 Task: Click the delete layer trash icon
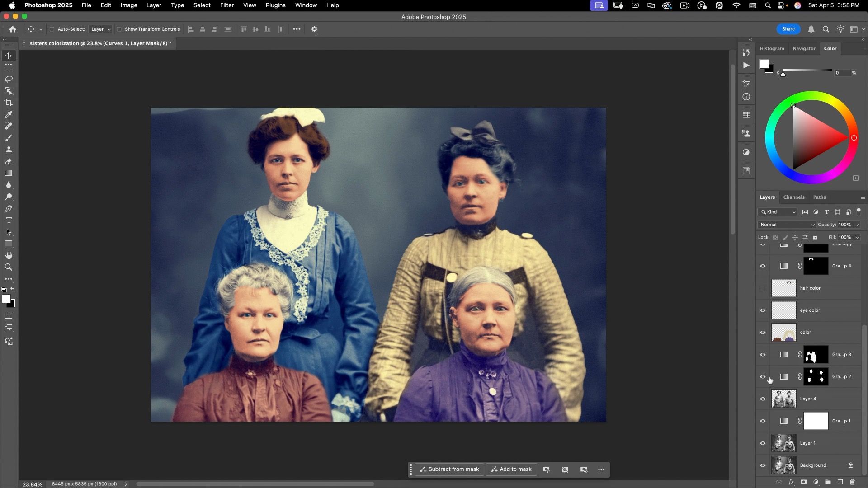pyautogui.click(x=852, y=482)
